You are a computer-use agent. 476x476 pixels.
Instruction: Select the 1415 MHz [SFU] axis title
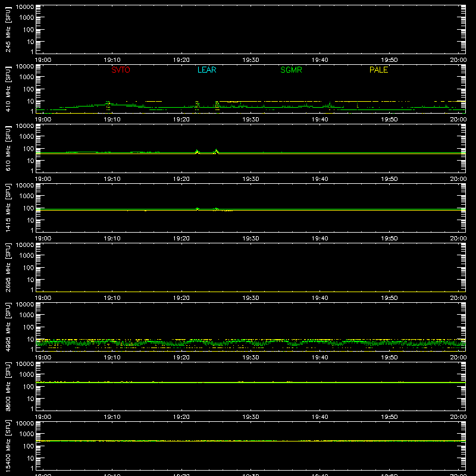coord(8,208)
